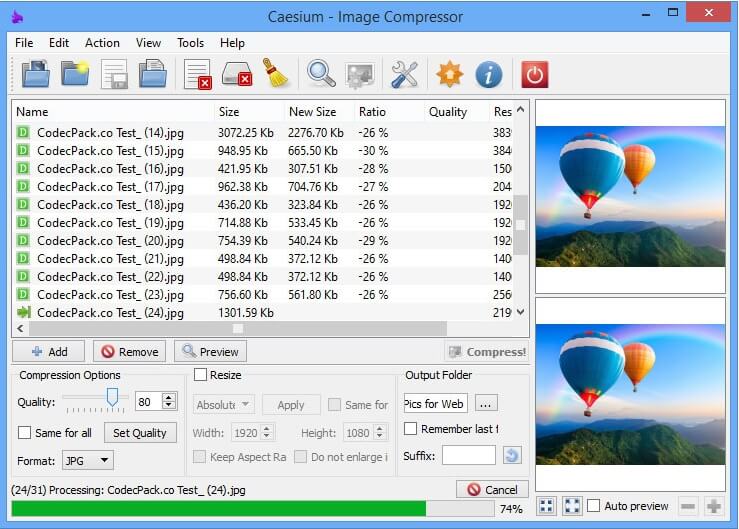
Task: Click the Add Folder toolbar icon
Action: (75, 74)
